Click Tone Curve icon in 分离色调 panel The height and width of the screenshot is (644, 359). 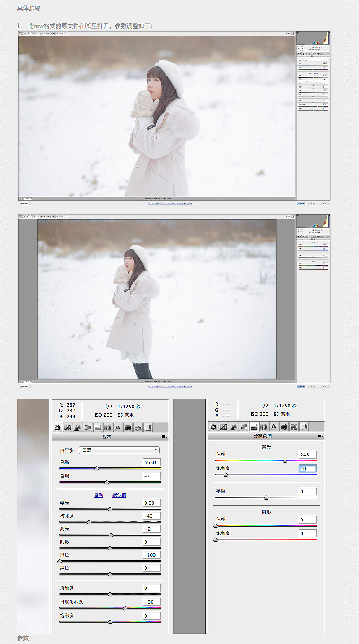[x=224, y=427]
